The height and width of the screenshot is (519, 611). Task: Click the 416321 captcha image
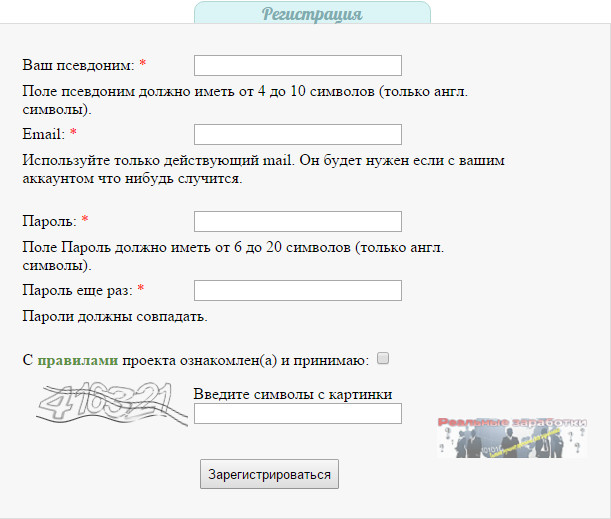pos(110,408)
